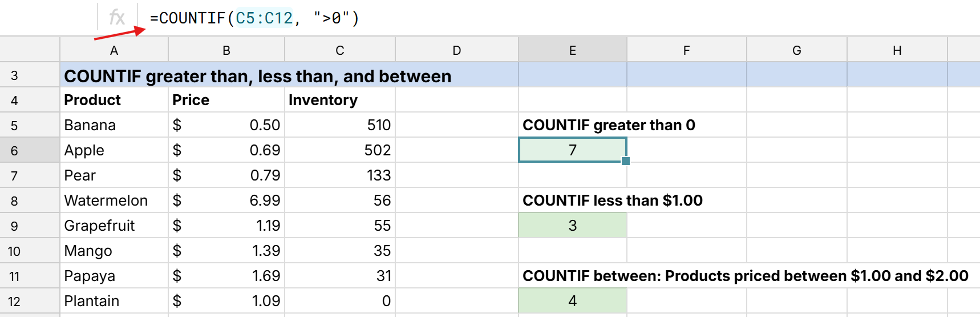Click the green cell showing 4
The image size is (980, 317).
point(572,301)
